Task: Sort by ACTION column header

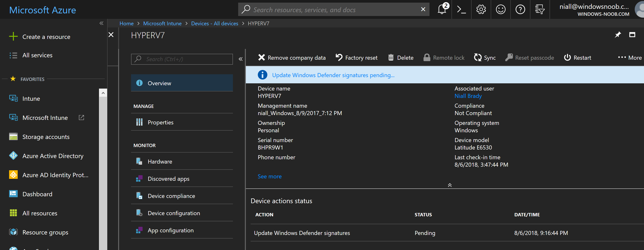Action: coord(264,215)
